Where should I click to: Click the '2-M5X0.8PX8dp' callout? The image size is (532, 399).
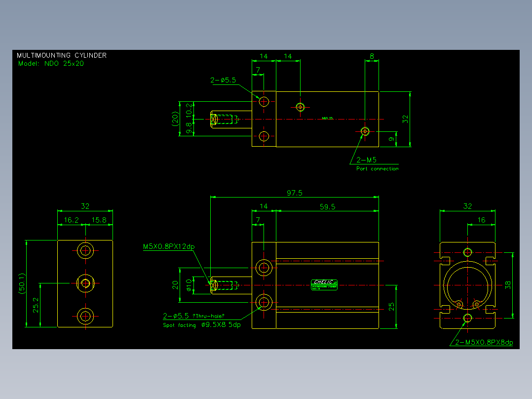tap(484, 342)
